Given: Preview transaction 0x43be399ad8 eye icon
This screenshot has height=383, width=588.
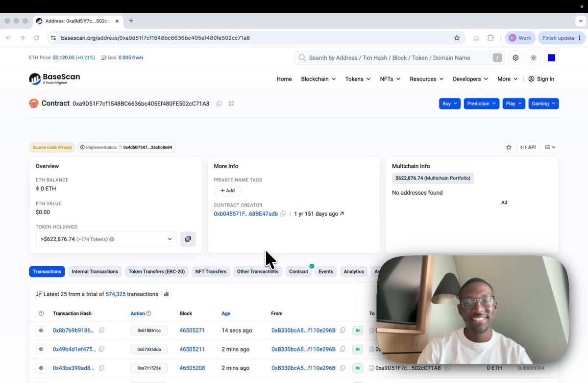Looking at the screenshot, I should coord(41,368).
